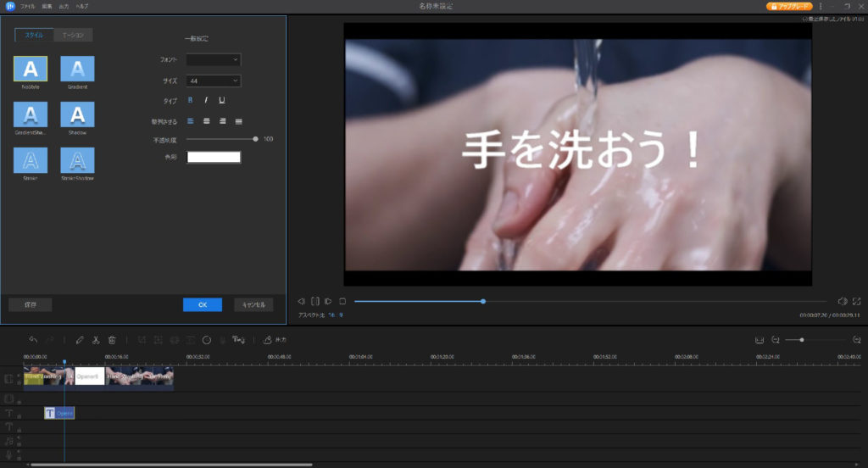Click the second text track icon
The image size is (868, 468).
pos(8,427)
